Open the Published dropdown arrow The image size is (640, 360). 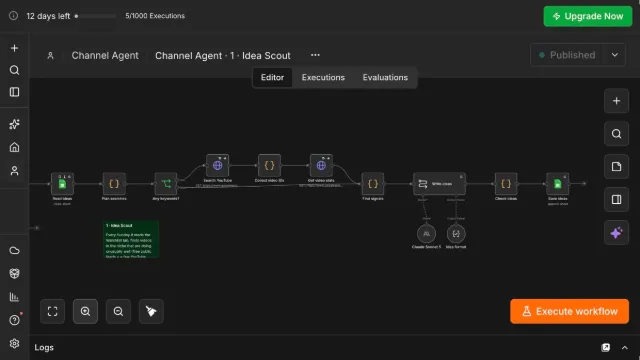[x=615, y=55]
